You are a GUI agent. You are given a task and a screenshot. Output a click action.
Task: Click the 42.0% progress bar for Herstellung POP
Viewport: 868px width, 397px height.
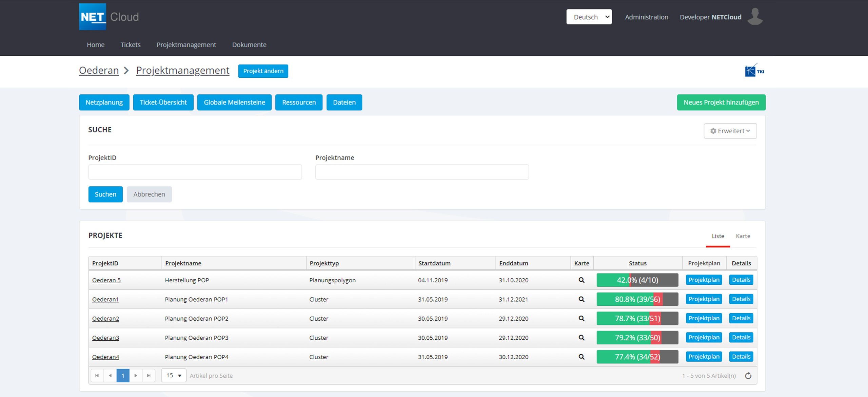tap(637, 280)
